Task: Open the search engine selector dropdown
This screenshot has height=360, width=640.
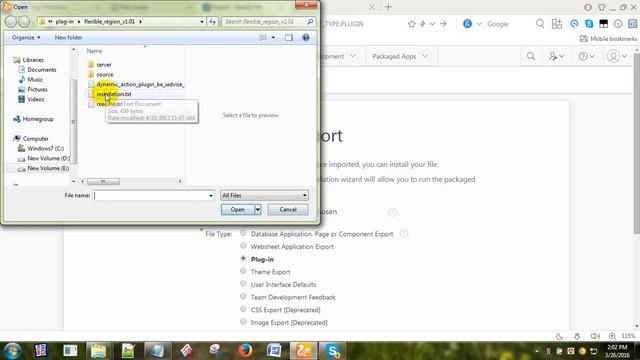Action: tap(479, 24)
